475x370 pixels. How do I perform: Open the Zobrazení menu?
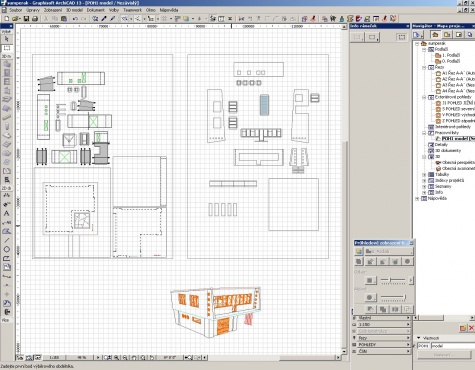[x=53, y=10]
